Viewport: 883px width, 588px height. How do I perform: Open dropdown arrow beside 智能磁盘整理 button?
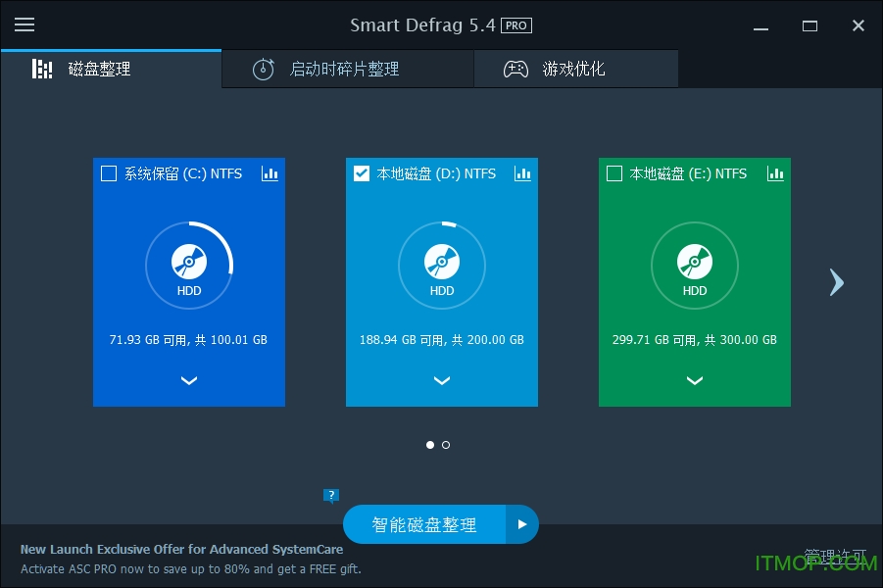click(x=522, y=524)
